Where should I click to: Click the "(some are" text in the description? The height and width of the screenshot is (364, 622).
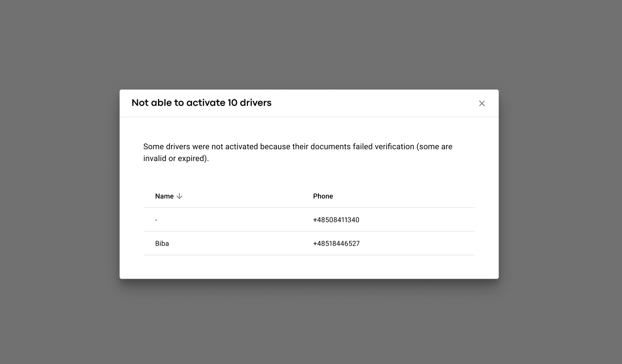click(434, 147)
